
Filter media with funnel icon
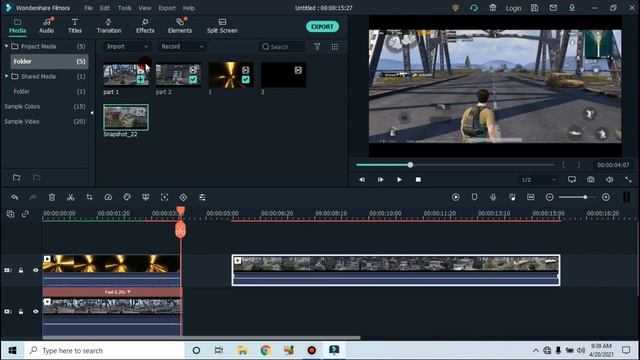(317, 47)
